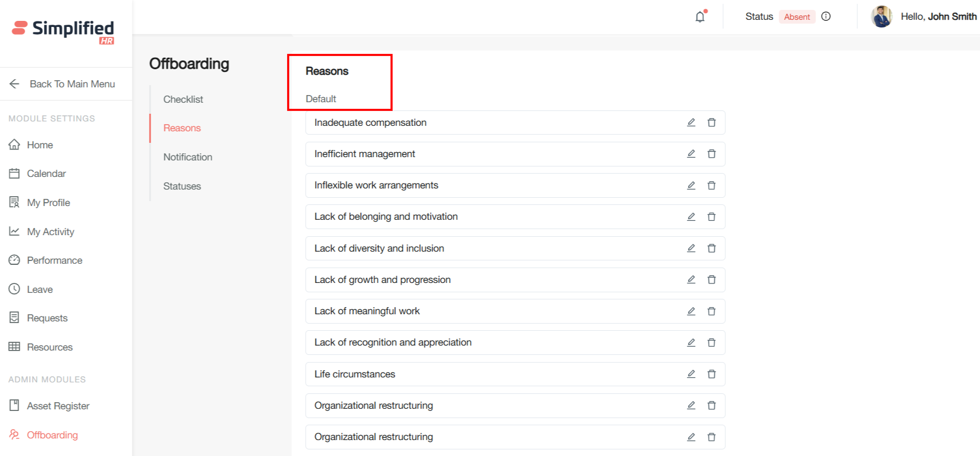
Task: Click the back arrow to main menu
Action: tap(15, 84)
